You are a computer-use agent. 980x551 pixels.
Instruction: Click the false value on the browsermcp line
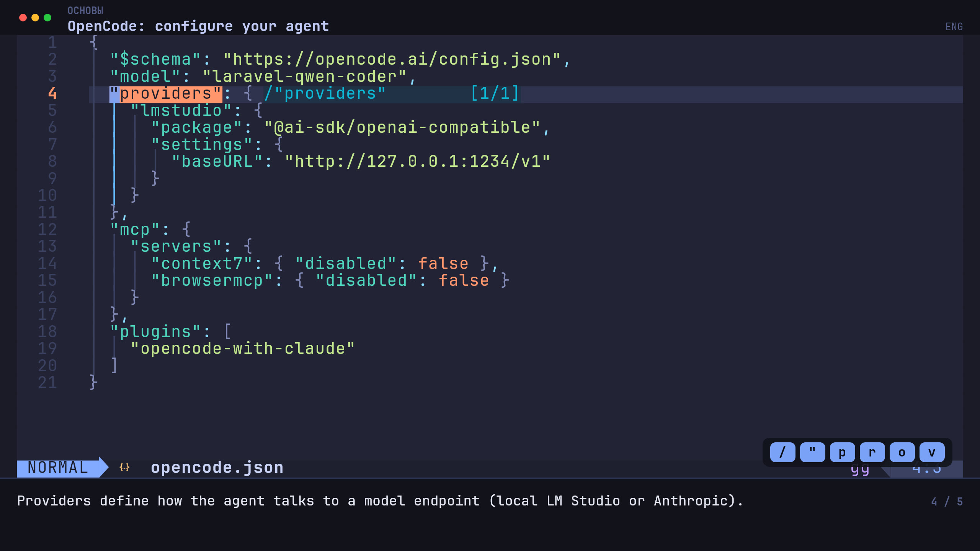pos(464,281)
